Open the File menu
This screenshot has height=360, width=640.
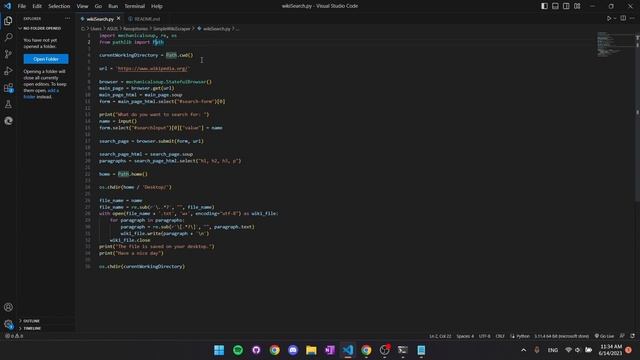[22, 6]
